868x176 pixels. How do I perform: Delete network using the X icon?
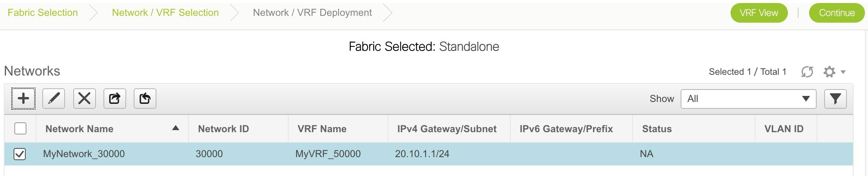pyautogui.click(x=84, y=99)
